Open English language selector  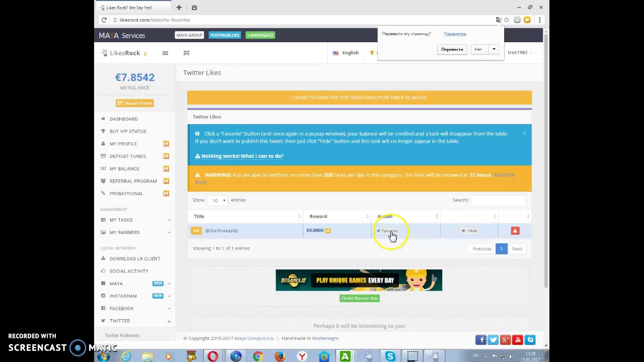(346, 53)
